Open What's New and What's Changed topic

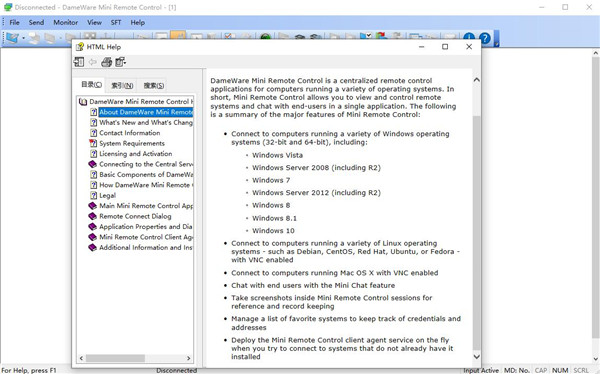click(x=146, y=122)
